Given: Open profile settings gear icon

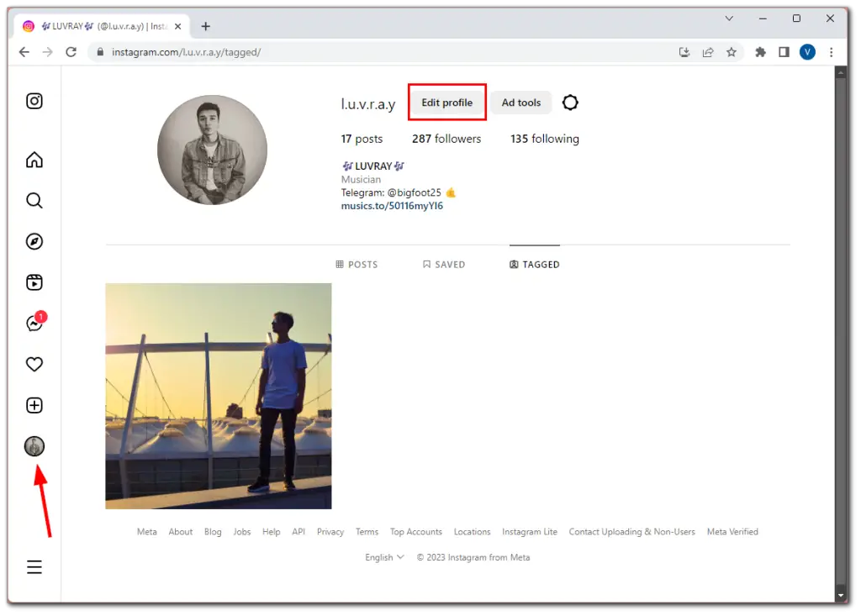Looking at the screenshot, I should point(570,102).
